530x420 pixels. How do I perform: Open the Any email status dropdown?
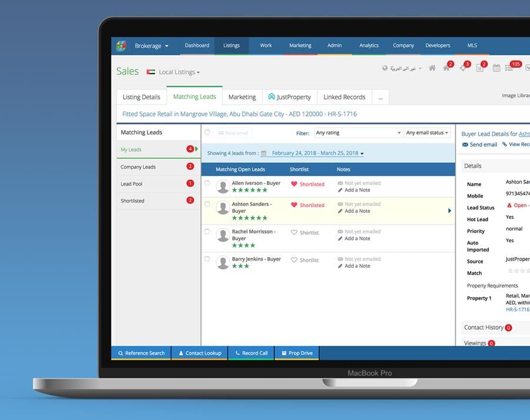pos(428,133)
